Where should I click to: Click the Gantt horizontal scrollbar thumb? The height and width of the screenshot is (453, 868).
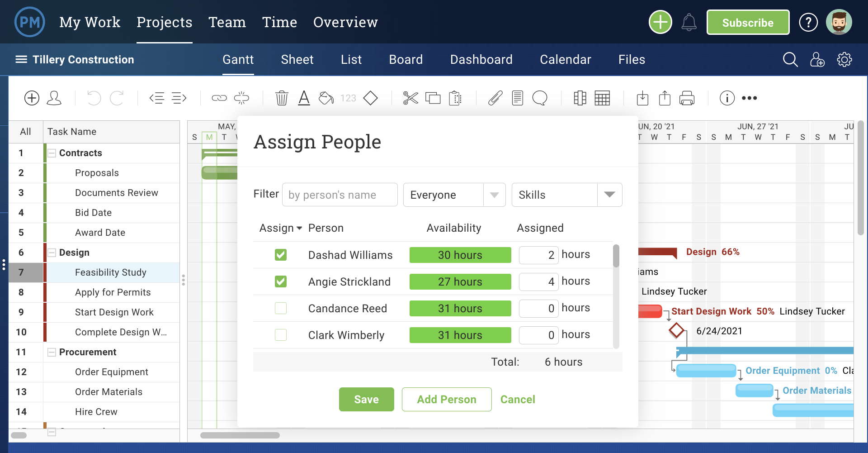[240, 435]
